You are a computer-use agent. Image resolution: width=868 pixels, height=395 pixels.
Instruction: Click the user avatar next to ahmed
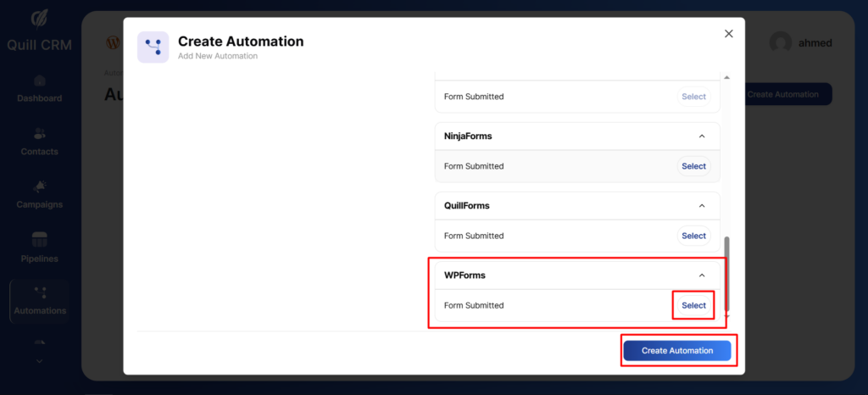tap(781, 43)
